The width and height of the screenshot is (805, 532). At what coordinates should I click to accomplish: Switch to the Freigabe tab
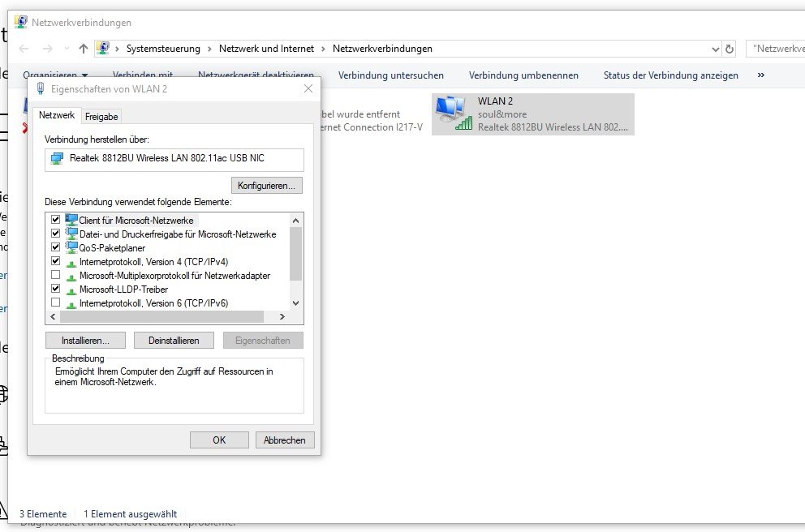(x=101, y=117)
